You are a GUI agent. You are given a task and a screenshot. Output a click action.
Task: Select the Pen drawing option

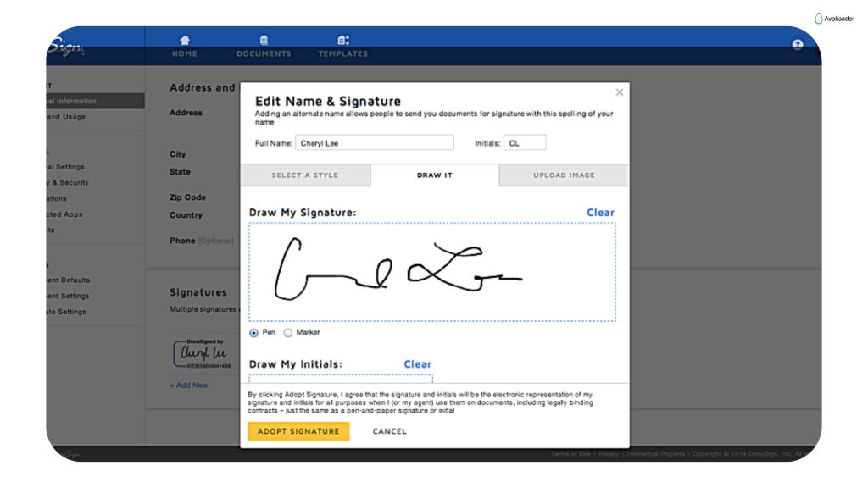point(253,333)
